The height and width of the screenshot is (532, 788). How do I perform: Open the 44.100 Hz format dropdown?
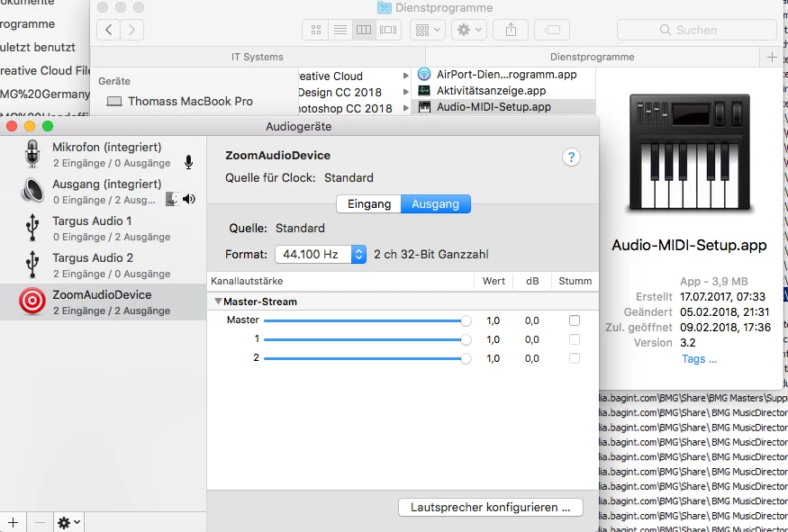(x=321, y=254)
